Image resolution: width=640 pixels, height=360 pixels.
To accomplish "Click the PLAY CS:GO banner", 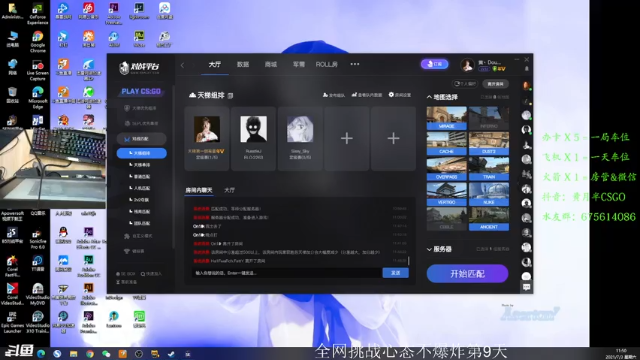I will pos(141,91).
